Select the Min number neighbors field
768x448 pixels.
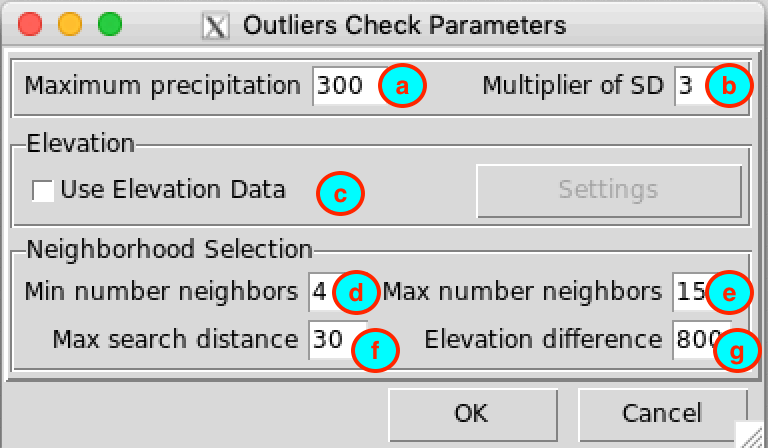(322, 292)
